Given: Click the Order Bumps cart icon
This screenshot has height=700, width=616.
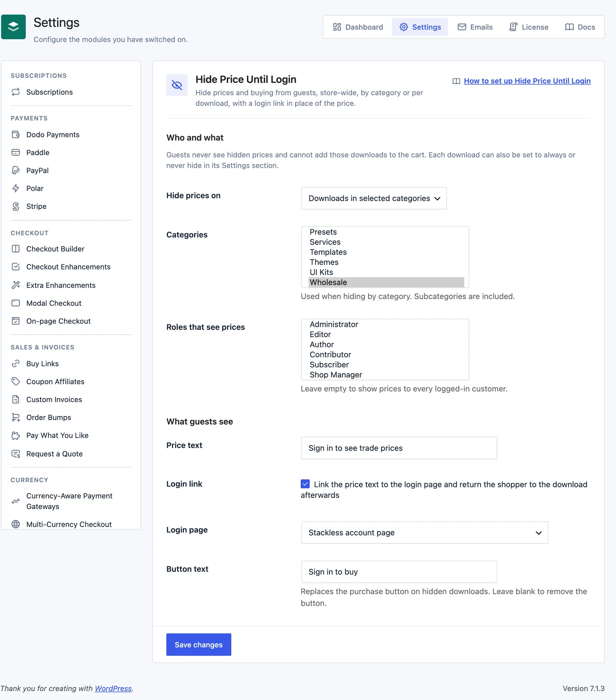Looking at the screenshot, I should tap(16, 417).
